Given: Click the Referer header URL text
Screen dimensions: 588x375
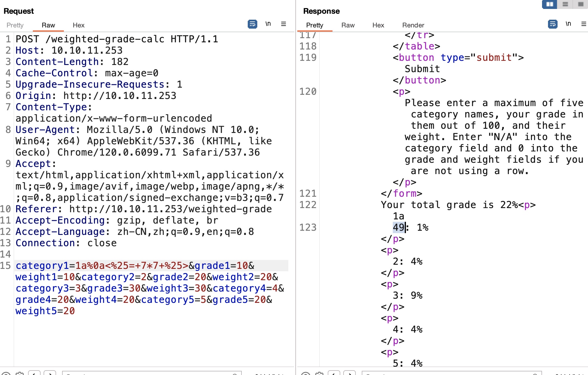Looking at the screenshot, I should (x=170, y=209).
